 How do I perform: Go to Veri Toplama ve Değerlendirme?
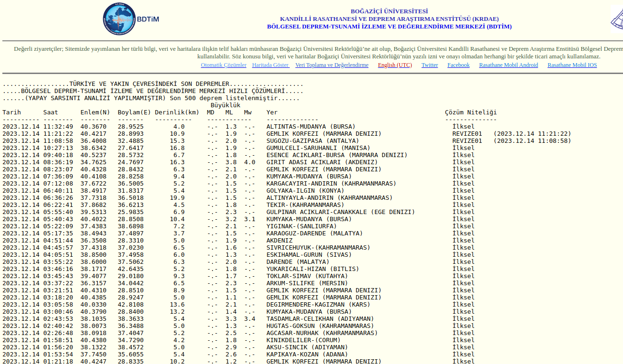click(332, 65)
